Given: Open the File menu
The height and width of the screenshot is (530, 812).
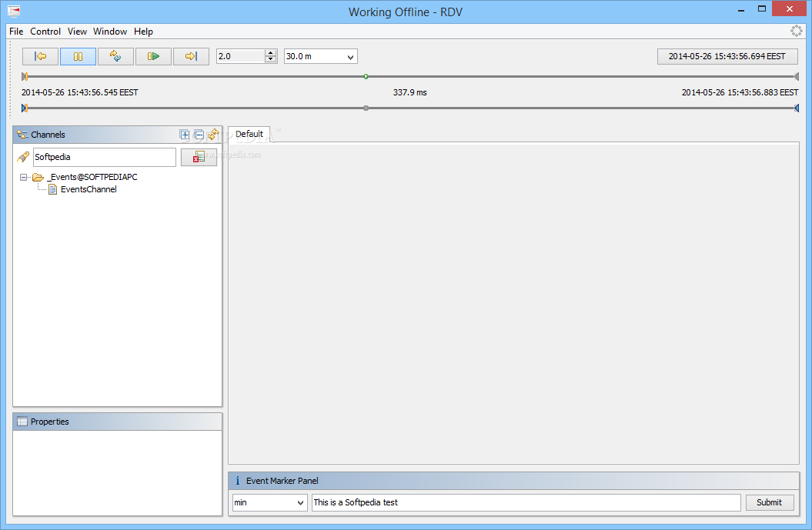Looking at the screenshot, I should pyautogui.click(x=16, y=31).
